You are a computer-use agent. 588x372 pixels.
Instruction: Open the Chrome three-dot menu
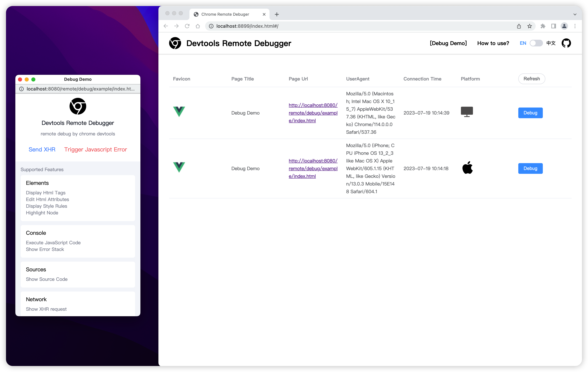pyautogui.click(x=575, y=26)
